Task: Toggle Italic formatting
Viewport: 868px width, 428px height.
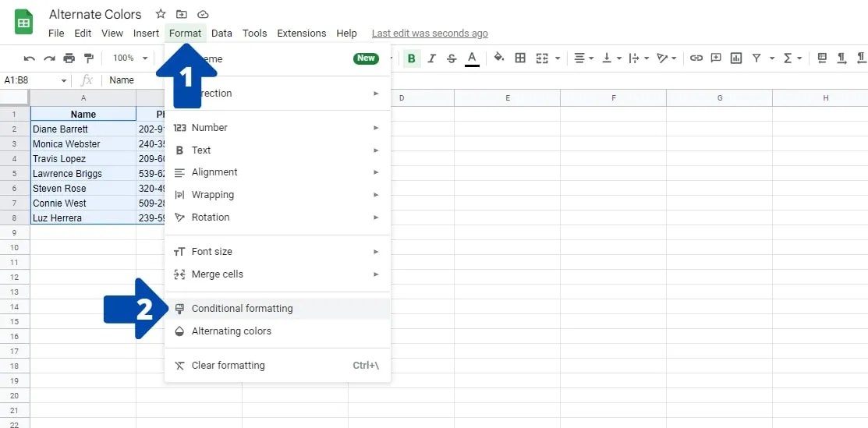Action: (x=432, y=58)
